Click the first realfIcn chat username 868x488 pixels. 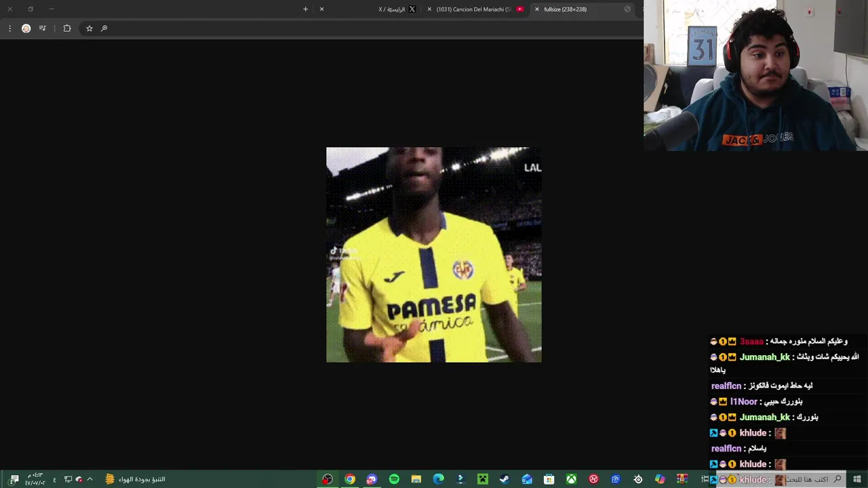726,386
